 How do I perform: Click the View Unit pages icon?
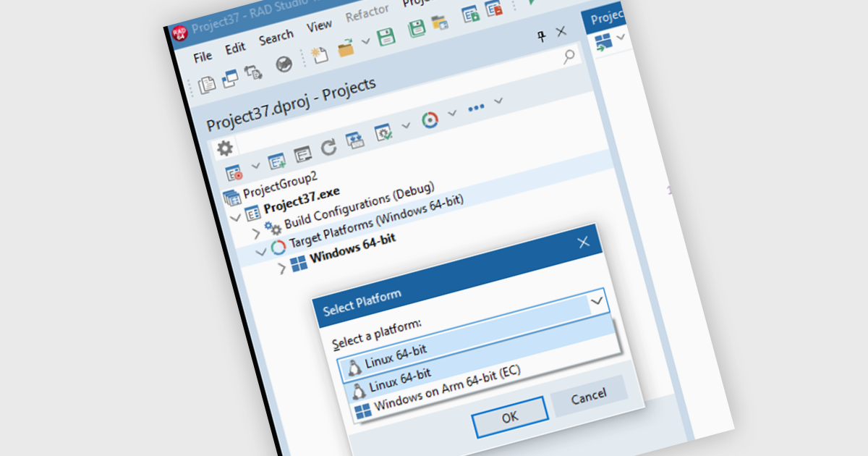207,85
